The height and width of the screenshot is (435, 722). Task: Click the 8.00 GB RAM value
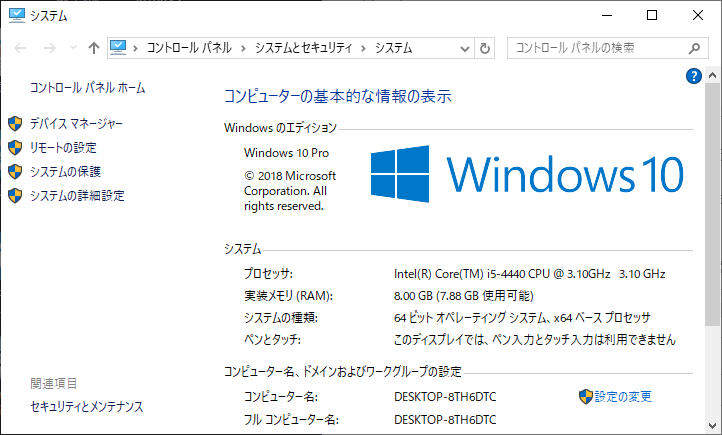[x=464, y=296]
